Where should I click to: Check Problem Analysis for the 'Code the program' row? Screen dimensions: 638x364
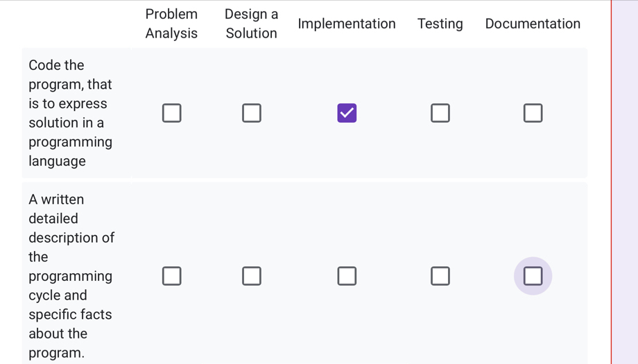[x=172, y=113]
